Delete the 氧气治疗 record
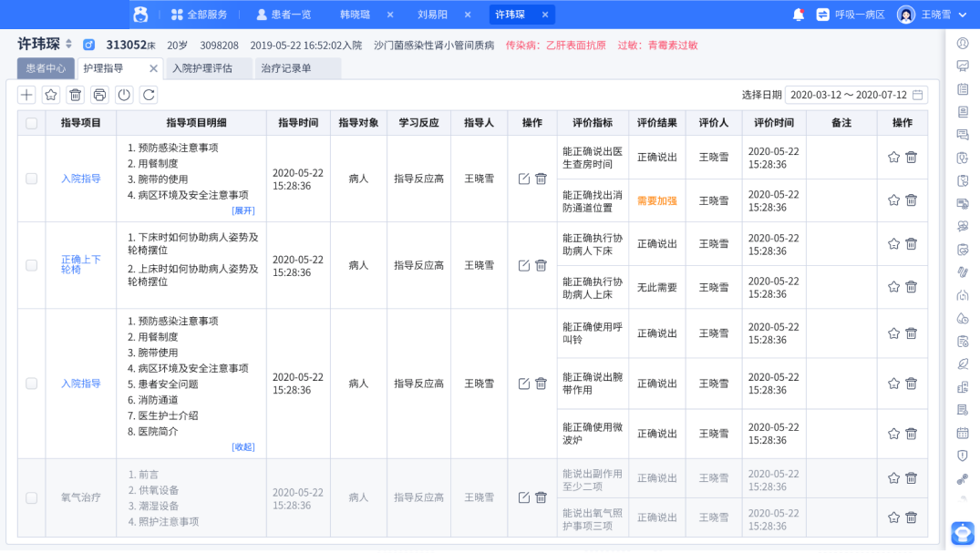This screenshot has width=980, height=553. (x=542, y=497)
